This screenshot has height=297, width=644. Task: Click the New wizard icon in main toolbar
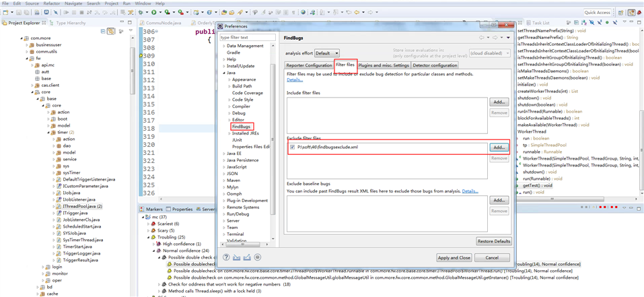[5, 12]
